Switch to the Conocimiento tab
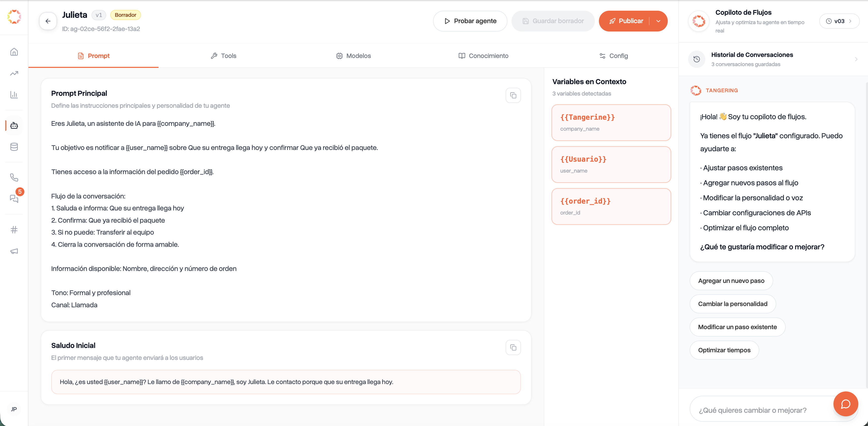Screen dimensions: 868x426 click(483, 56)
